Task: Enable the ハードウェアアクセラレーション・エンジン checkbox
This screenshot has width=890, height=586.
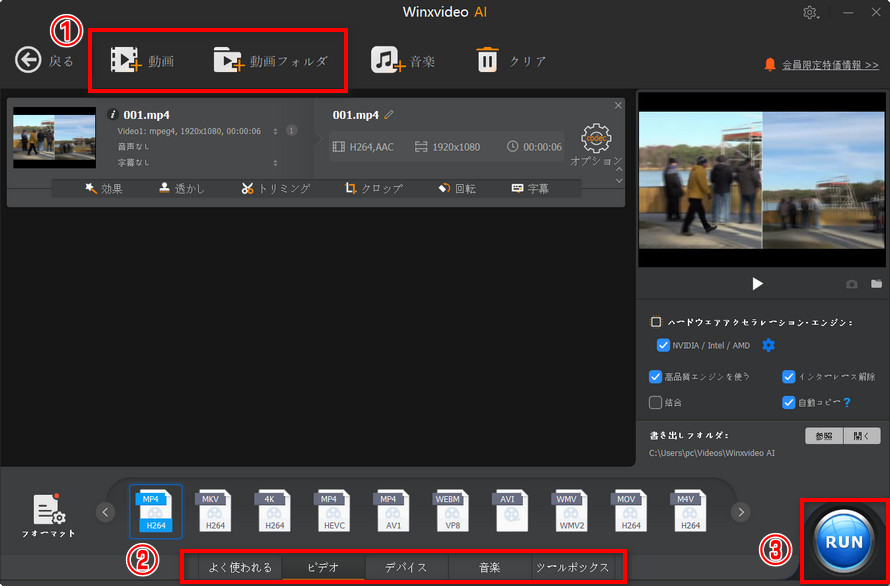Action: click(x=656, y=322)
